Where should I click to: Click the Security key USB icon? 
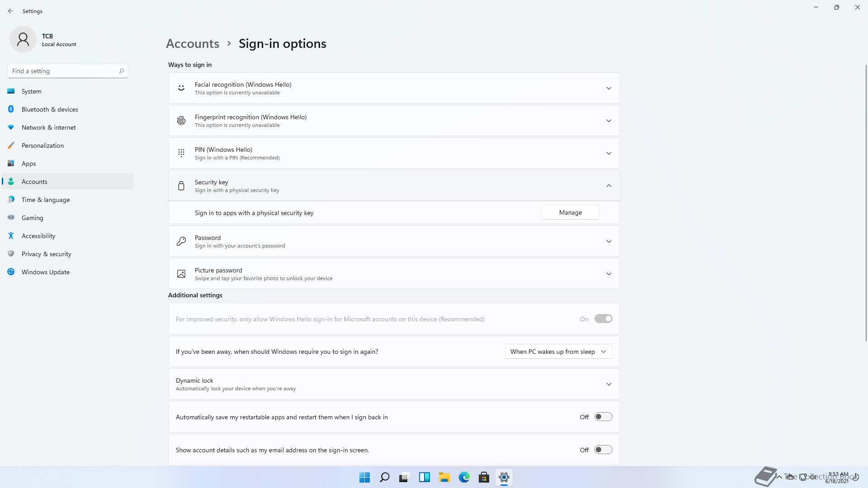[181, 186]
